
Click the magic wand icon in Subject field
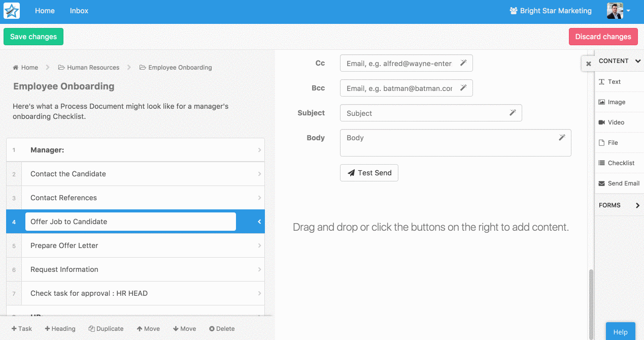tap(512, 113)
